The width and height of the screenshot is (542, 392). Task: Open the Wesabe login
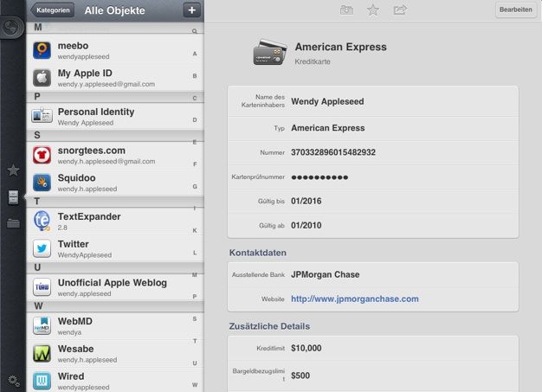[x=115, y=354]
